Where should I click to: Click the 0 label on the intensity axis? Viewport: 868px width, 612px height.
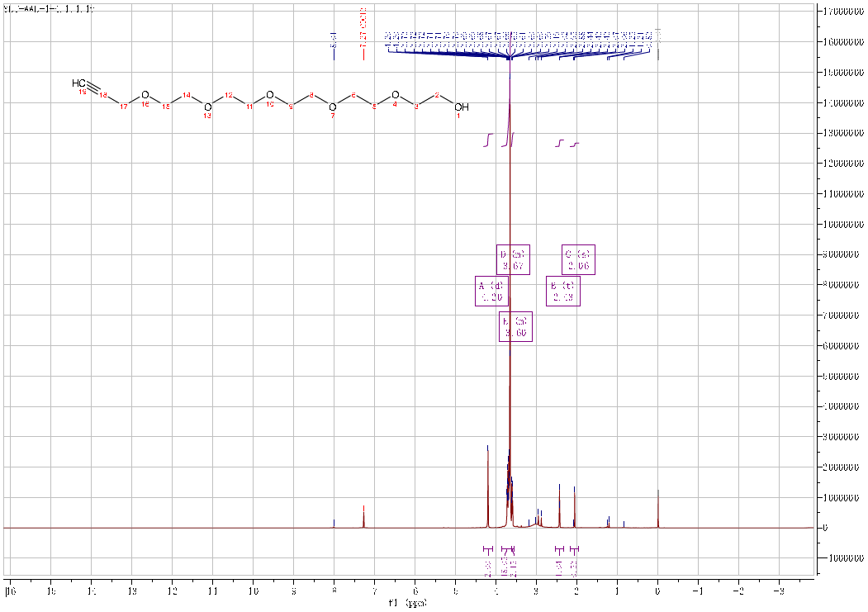[x=825, y=528]
